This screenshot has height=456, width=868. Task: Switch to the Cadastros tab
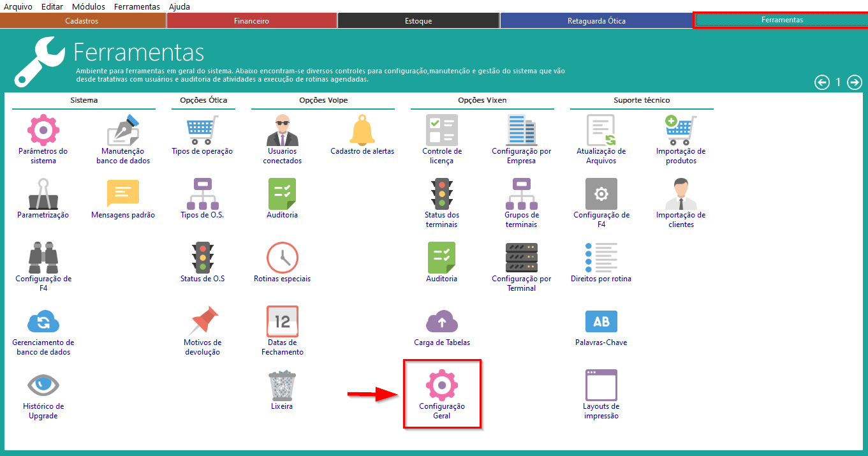(82, 21)
